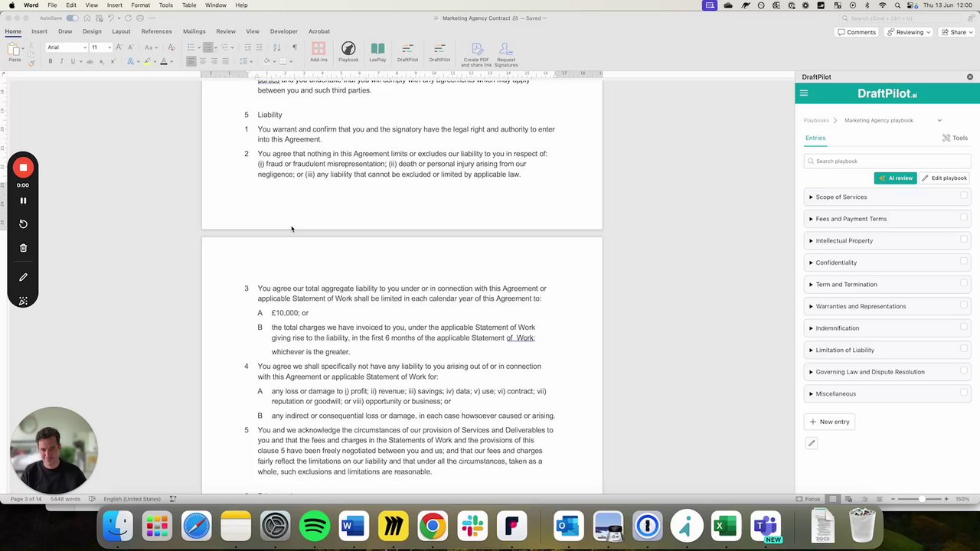Expand Governing Law and Dispute Resolution entry
This screenshot has height=551, width=980.
[x=811, y=372]
